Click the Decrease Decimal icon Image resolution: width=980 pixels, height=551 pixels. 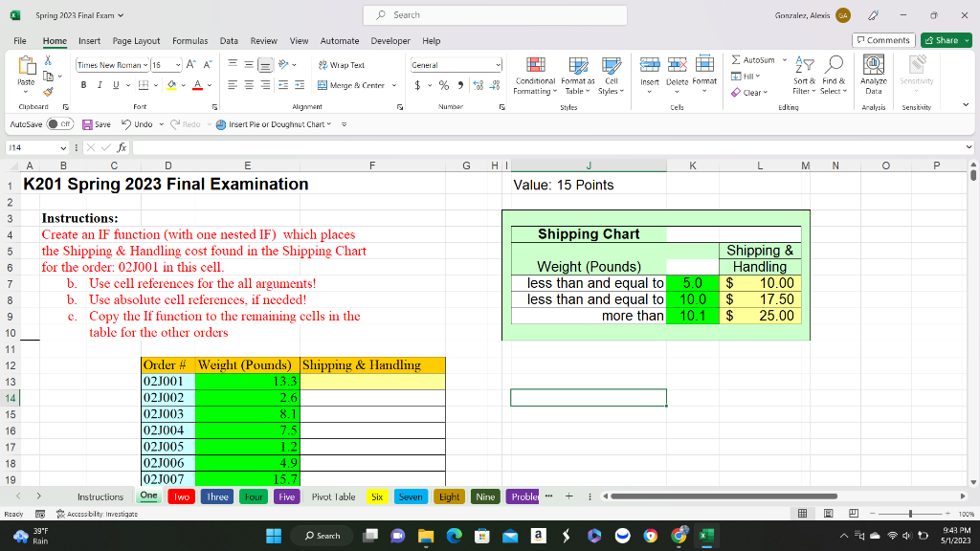coord(495,85)
